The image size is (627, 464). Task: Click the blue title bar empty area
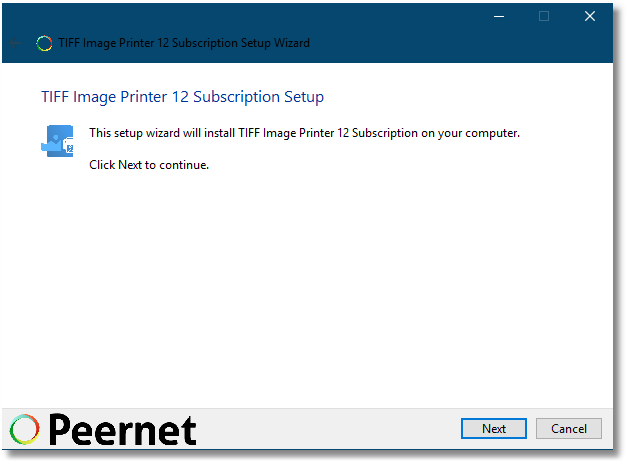(400, 43)
